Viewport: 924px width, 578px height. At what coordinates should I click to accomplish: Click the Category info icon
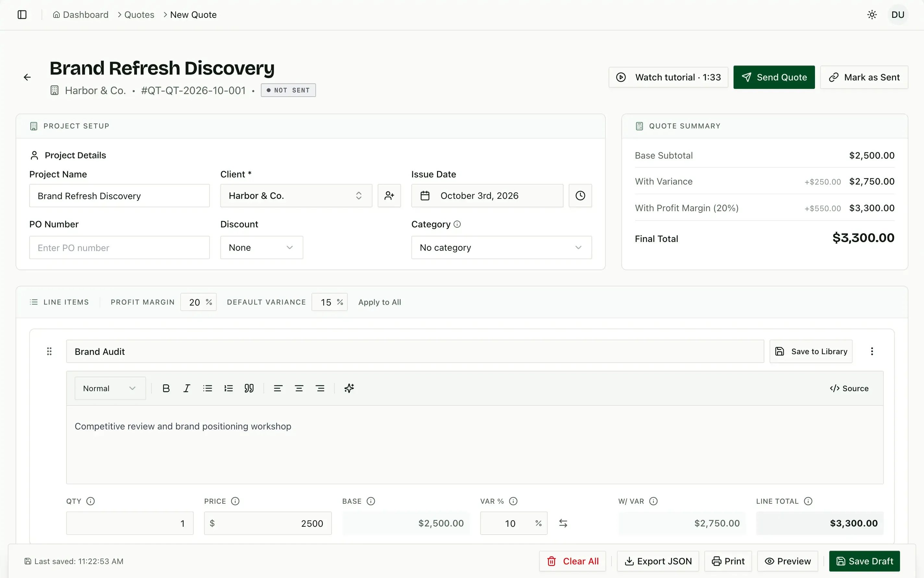click(457, 224)
